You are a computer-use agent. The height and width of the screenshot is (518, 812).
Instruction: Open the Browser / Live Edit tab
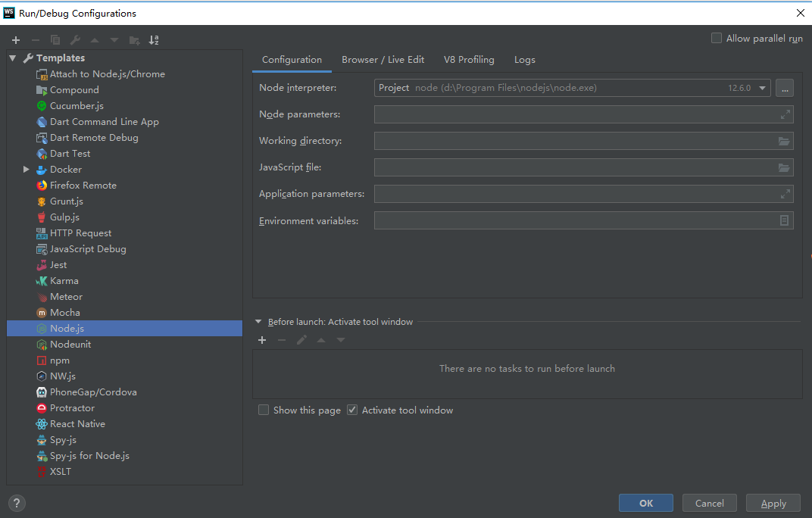383,59
